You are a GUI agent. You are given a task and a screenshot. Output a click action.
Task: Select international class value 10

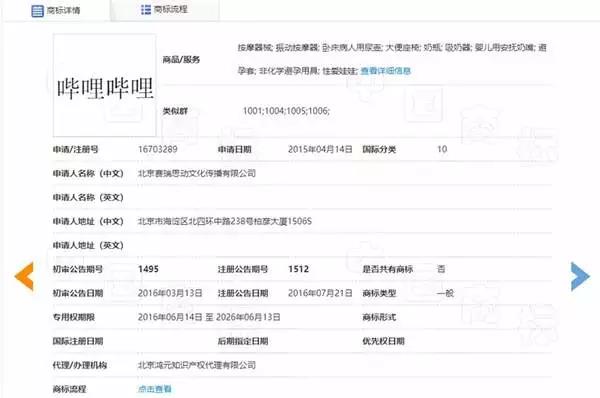click(x=442, y=149)
